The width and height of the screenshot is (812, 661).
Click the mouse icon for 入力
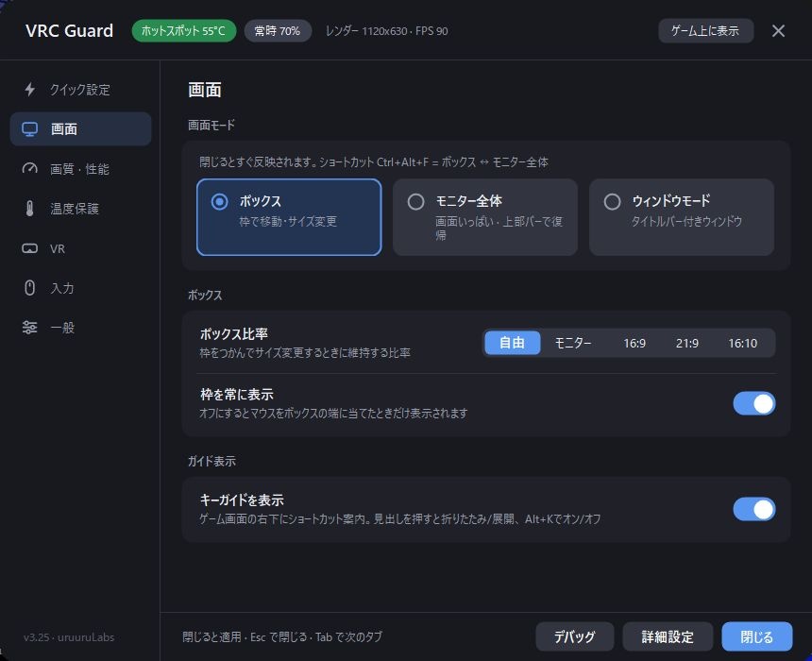[29, 287]
